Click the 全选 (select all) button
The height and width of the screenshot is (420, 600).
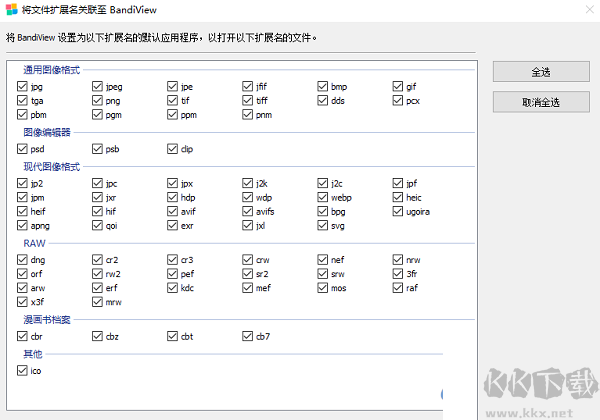[541, 72]
